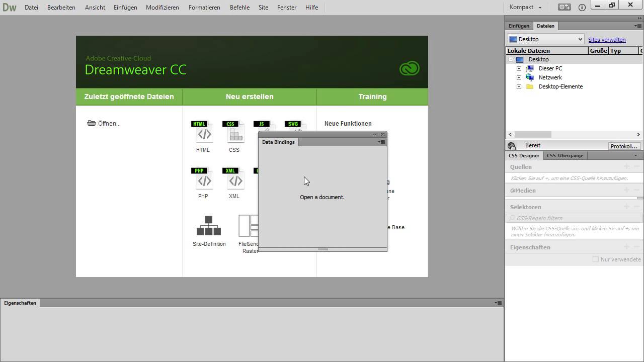Open the Formatieren menu

point(204,8)
